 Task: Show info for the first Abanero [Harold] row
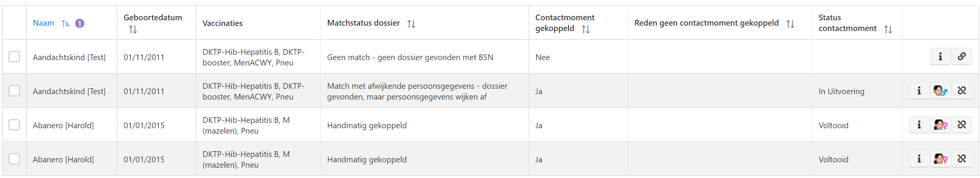point(919,125)
